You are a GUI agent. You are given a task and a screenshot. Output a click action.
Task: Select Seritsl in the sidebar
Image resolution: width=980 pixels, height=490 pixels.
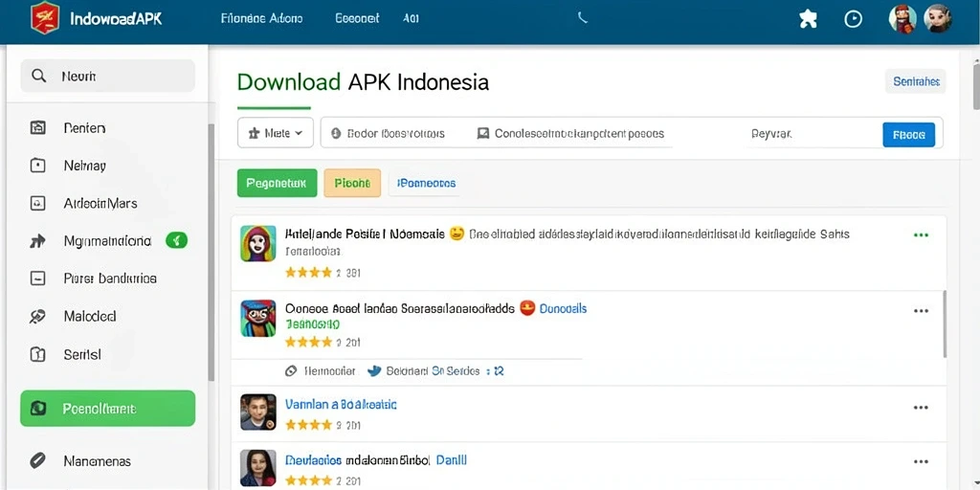tap(82, 354)
